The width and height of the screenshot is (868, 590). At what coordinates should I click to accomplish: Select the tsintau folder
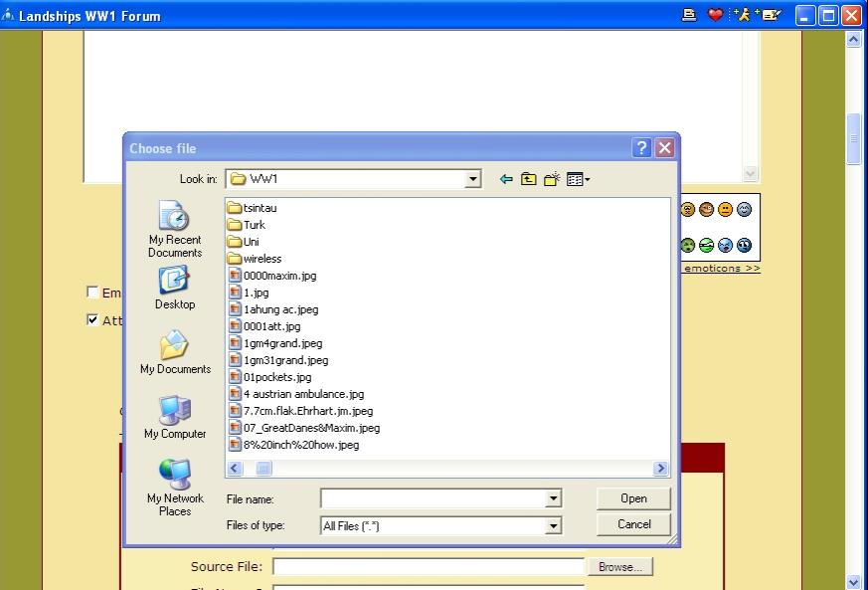click(260, 208)
